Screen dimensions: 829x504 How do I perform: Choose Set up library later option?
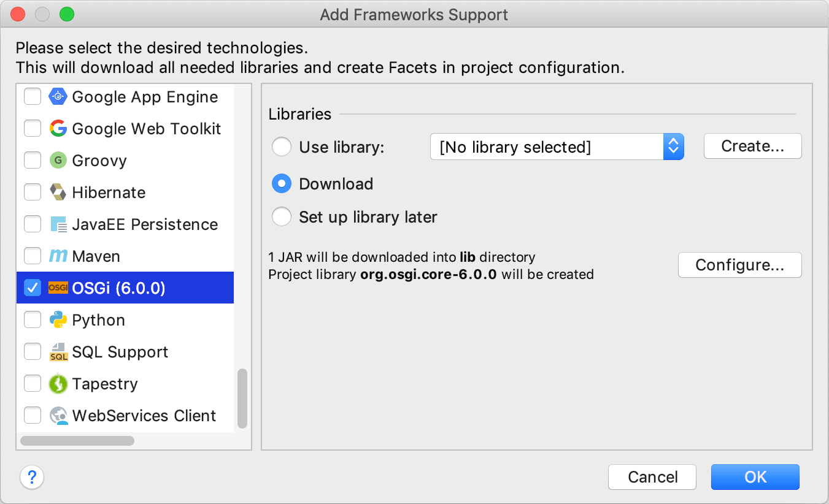coord(282,217)
